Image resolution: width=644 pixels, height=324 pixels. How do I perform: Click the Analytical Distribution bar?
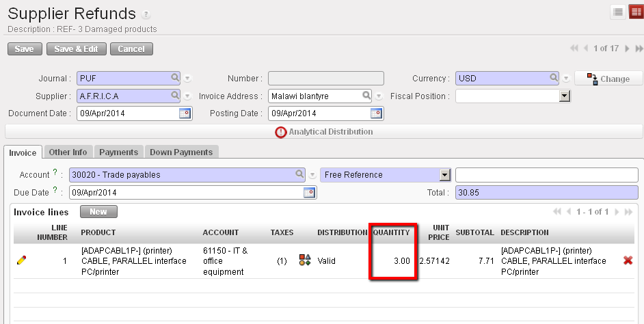[324, 131]
